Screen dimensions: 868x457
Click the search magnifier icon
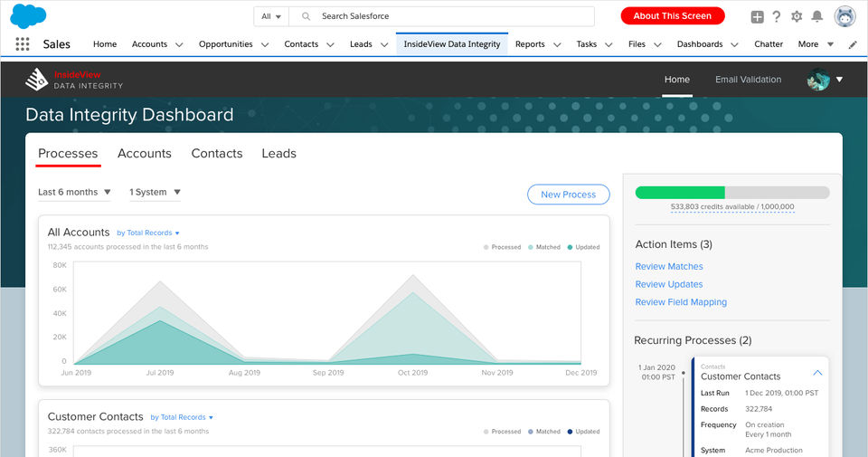(x=306, y=16)
